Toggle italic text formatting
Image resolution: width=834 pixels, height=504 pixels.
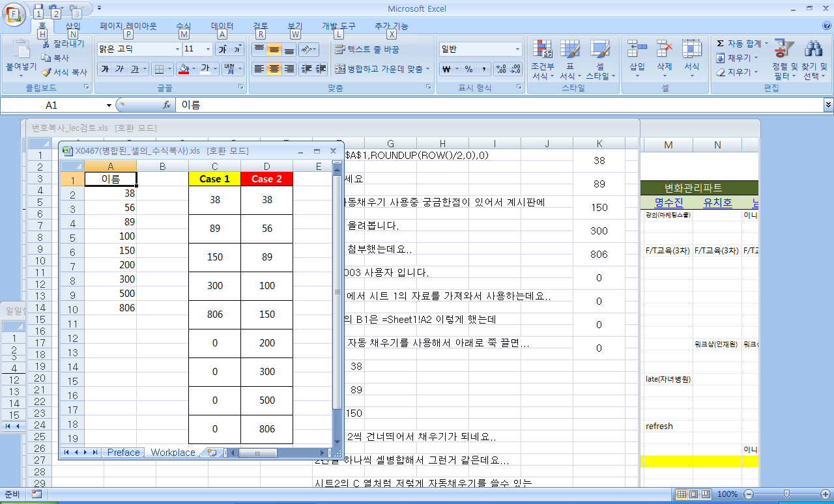tap(119, 69)
